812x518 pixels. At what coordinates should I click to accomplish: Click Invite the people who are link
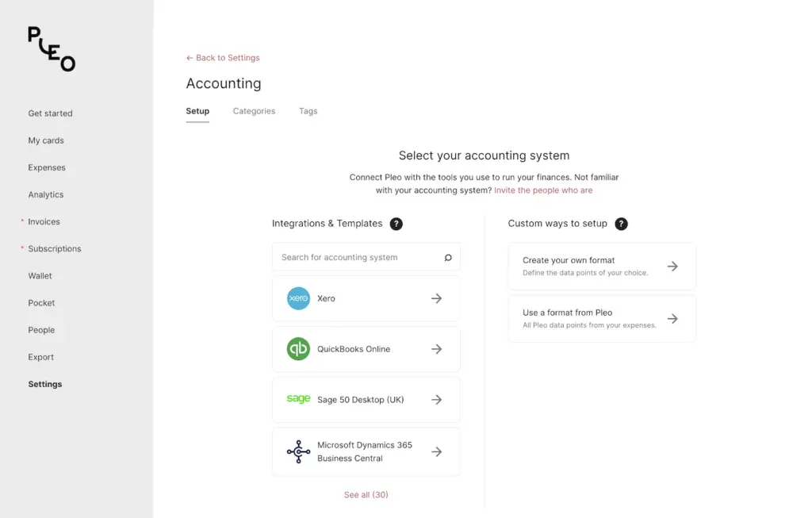543,190
